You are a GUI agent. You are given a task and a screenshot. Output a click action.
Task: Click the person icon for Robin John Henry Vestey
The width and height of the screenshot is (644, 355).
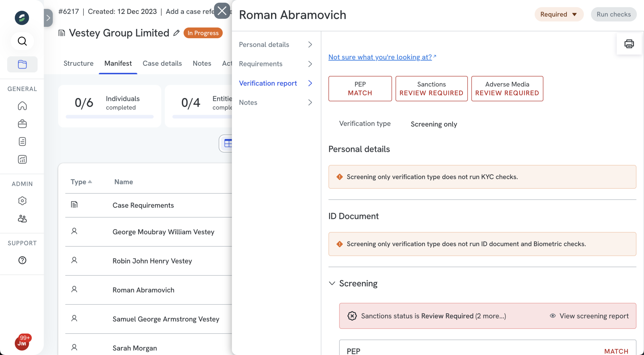[74, 260]
